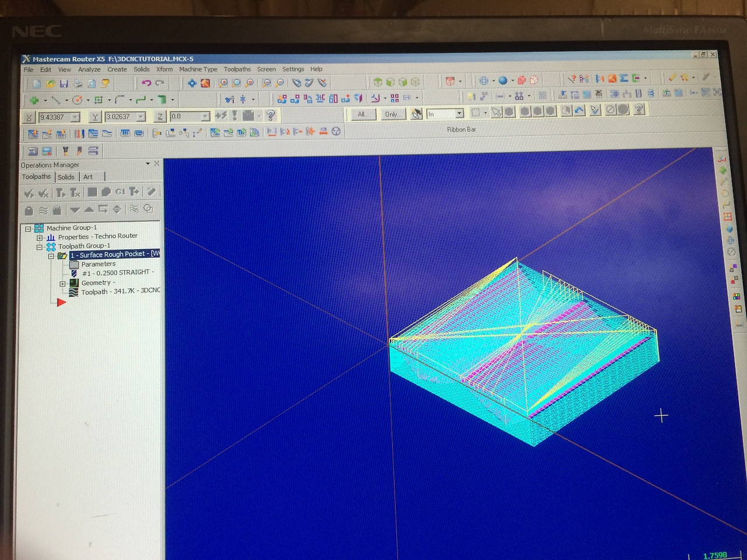Expand the Geometry tree node

click(x=62, y=283)
